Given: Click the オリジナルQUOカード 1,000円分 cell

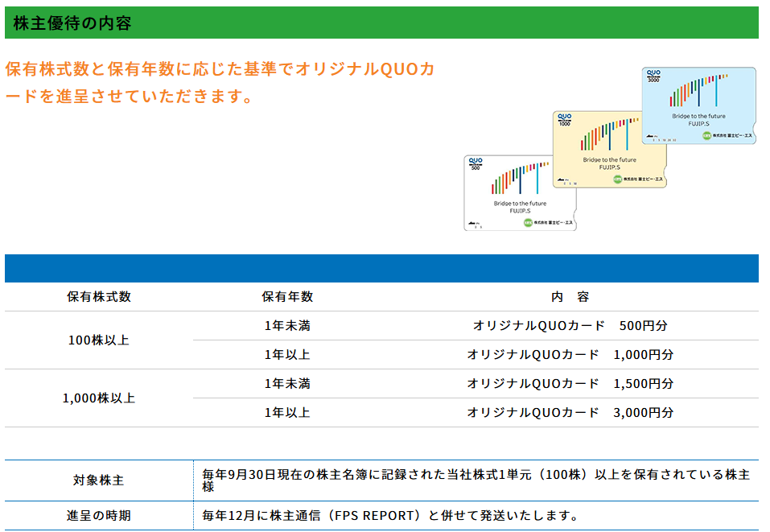Looking at the screenshot, I should click(x=570, y=355).
